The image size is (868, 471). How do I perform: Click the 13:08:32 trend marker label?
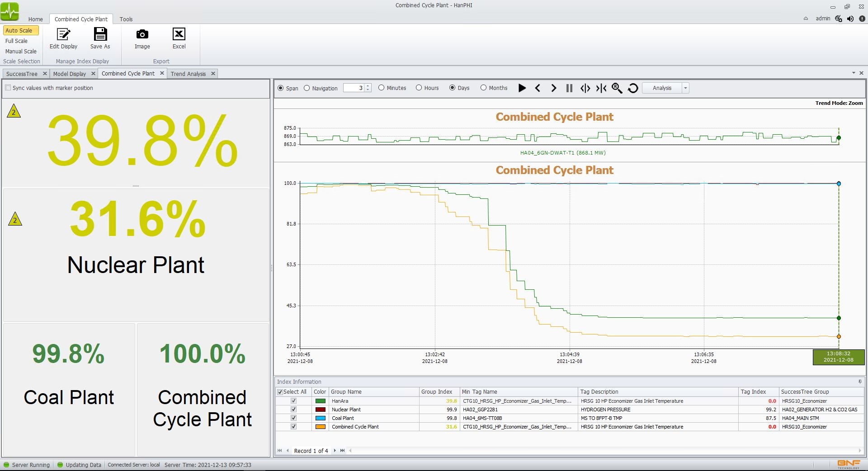click(839, 357)
